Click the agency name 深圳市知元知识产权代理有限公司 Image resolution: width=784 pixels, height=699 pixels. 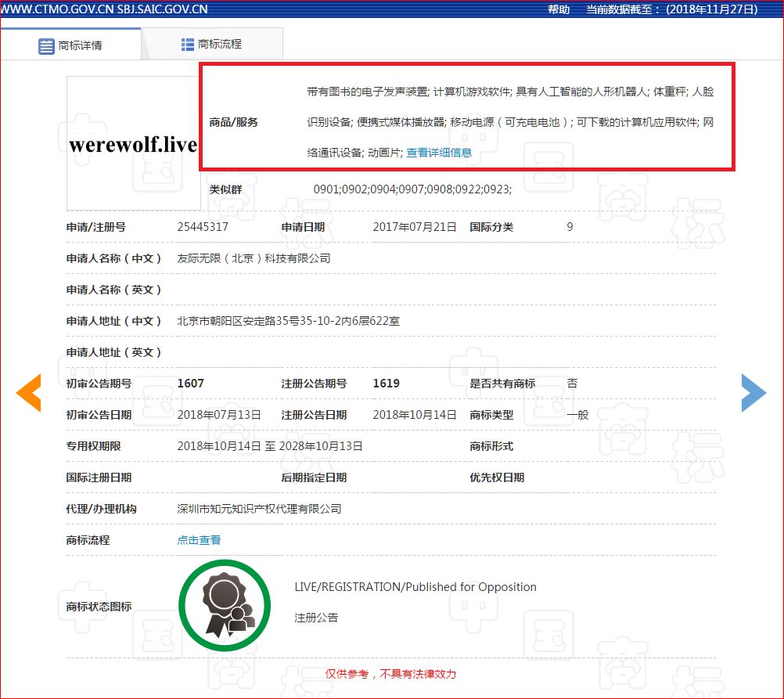point(258,508)
